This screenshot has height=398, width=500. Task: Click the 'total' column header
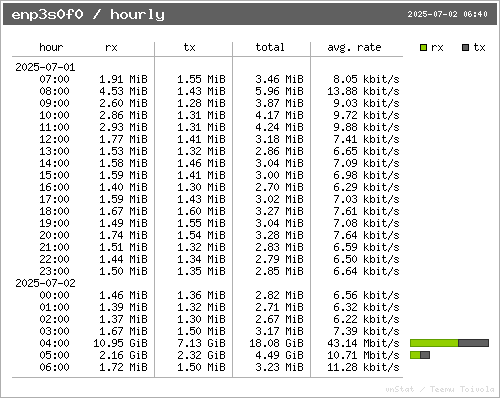tap(270, 47)
